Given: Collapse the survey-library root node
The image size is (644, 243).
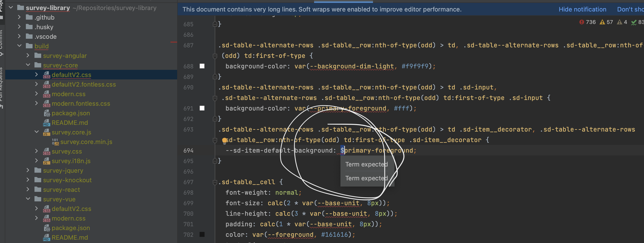Looking at the screenshot, I should point(10,7).
